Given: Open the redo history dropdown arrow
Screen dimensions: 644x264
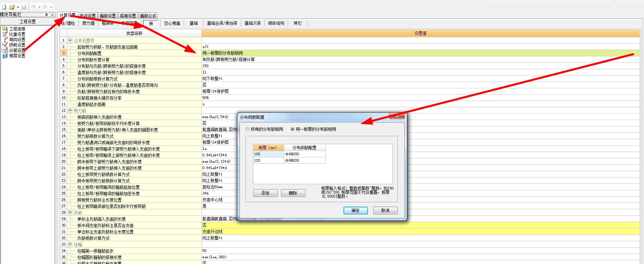Looking at the screenshot, I should [51, 7].
